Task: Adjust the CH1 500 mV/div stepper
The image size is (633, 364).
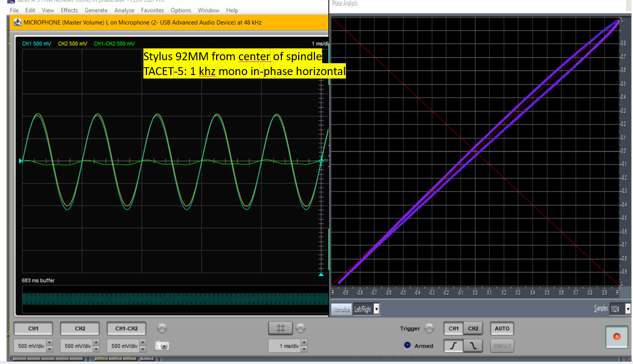Action: click(x=49, y=346)
